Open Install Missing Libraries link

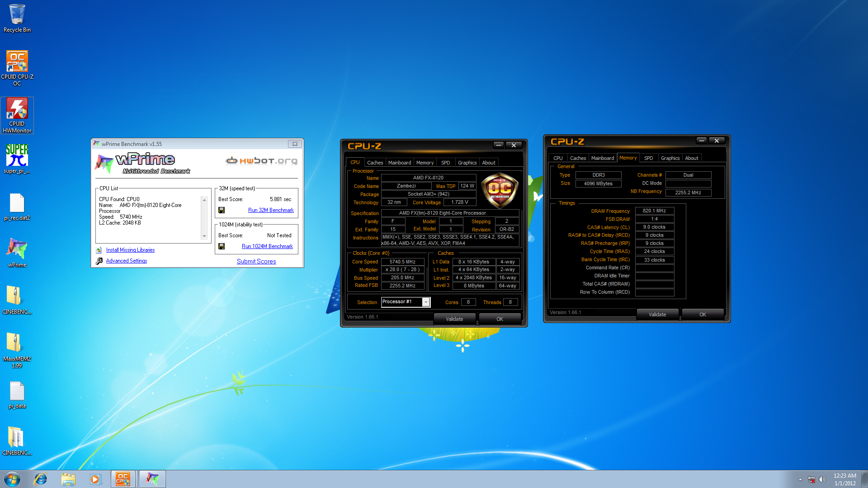130,250
